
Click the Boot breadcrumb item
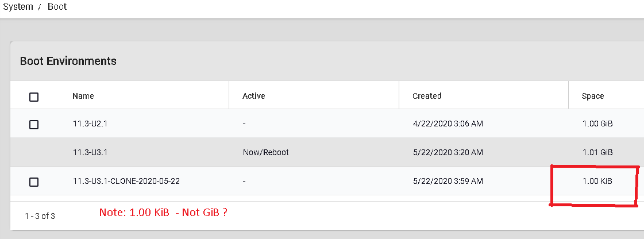[57, 7]
